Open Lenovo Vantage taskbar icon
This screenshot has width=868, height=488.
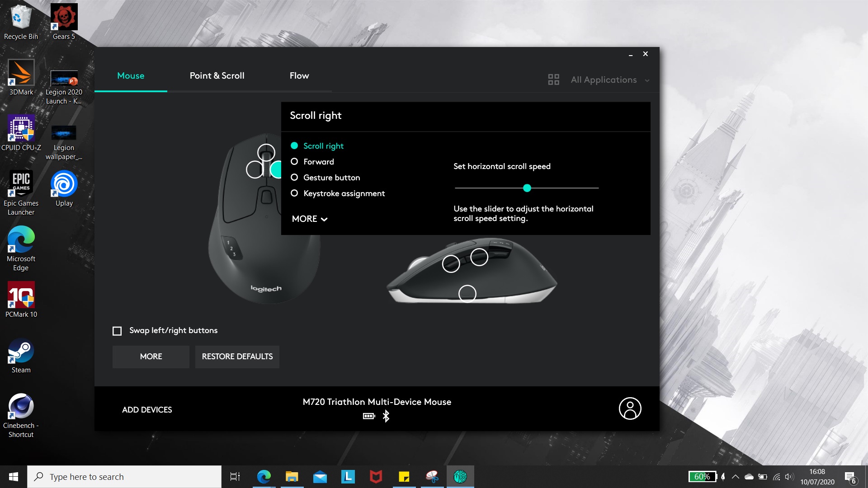click(x=348, y=476)
